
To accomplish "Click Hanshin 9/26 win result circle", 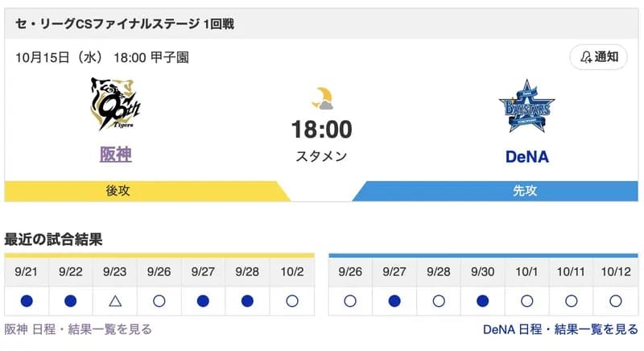I will pyautogui.click(x=159, y=301).
